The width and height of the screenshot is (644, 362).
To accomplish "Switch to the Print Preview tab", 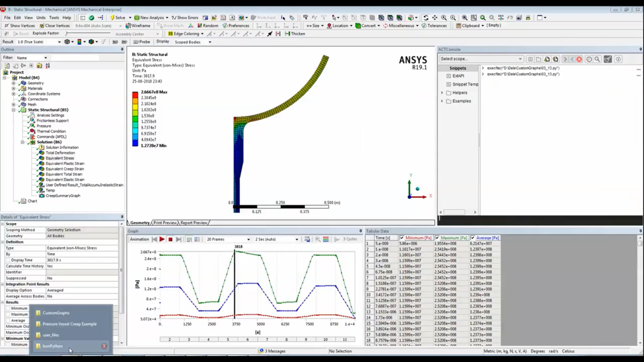I will [165, 223].
